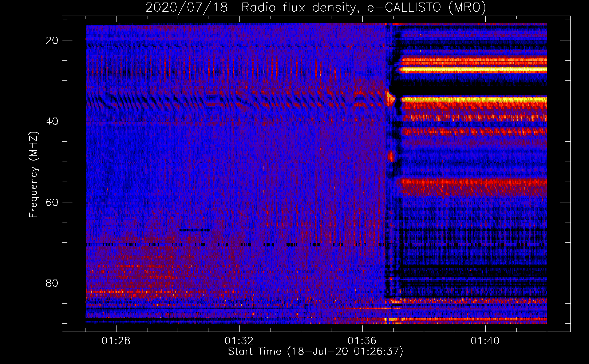Image resolution: width=589 pixels, height=364 pixels.
Task: Click the 20 frequency tick label
Action: [x=52, y=40]
